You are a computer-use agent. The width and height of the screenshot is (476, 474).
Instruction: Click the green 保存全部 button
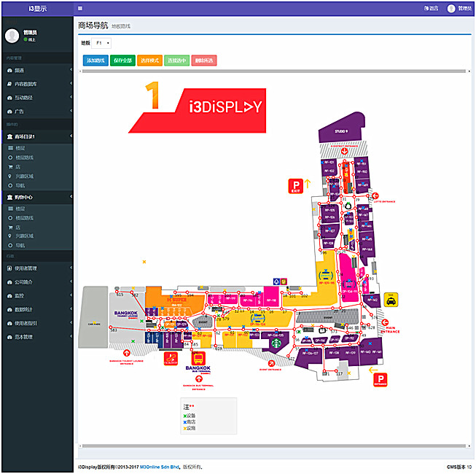tap(123, 61)
